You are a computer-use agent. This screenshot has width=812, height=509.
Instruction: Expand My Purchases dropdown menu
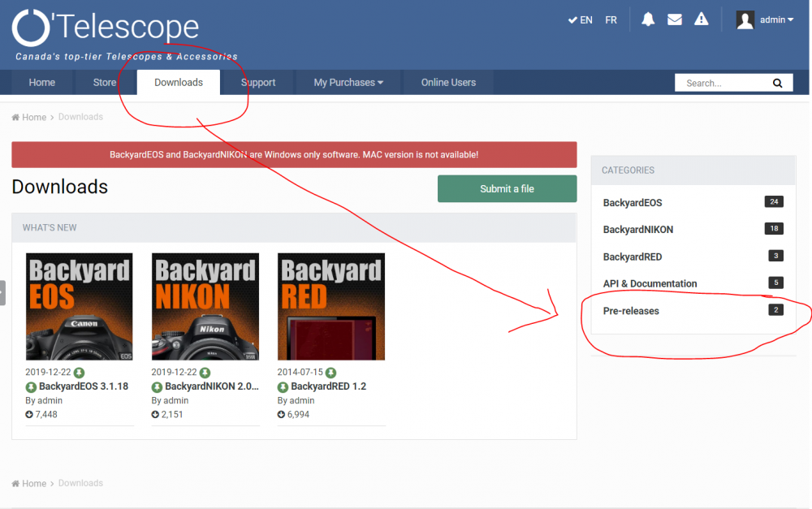[x=348, y=83]
